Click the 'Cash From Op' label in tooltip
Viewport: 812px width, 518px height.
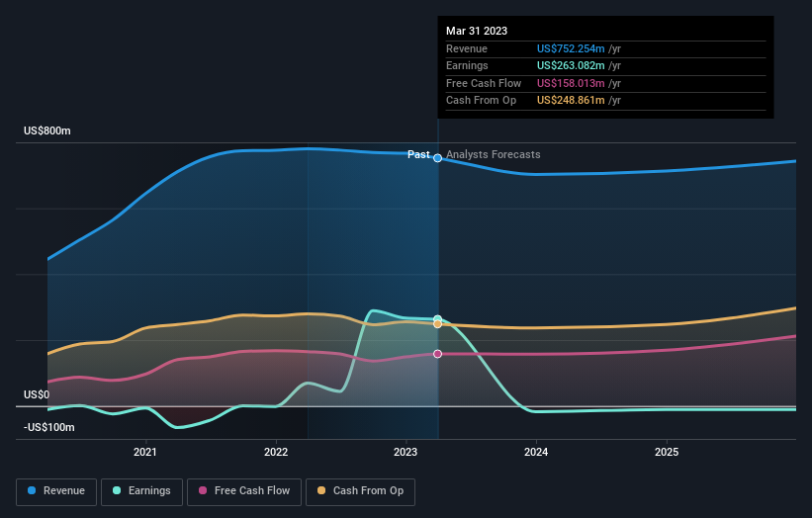[x=481, y=101]
